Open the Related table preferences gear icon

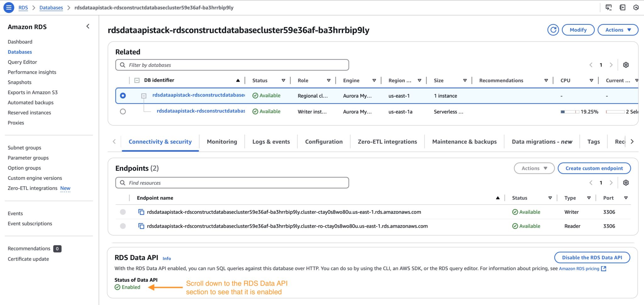(x=626, y=65)
